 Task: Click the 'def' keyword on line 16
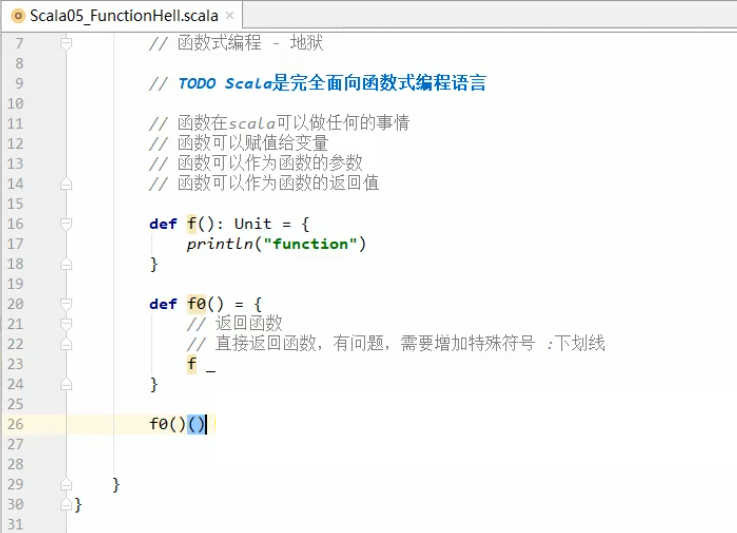coord(163,224)
